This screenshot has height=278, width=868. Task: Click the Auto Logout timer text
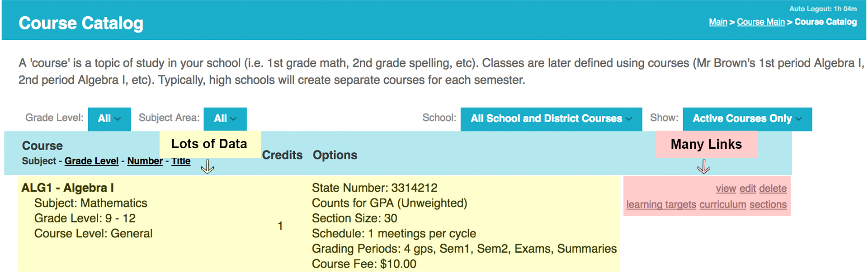pos(823,9)
